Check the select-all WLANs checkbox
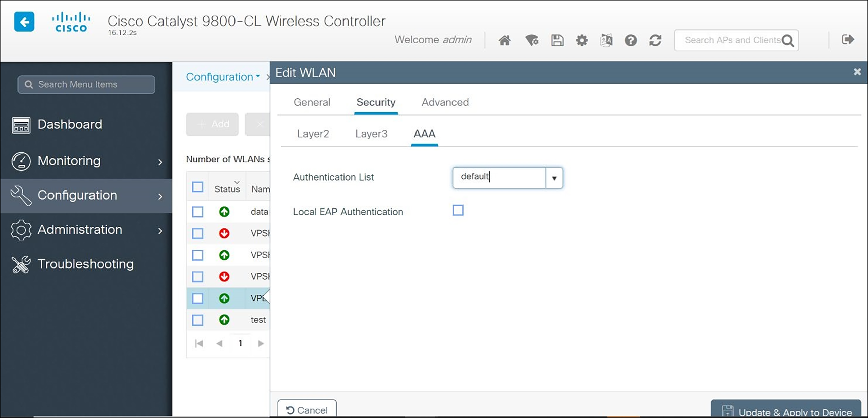The width and height of the screenshot is (868, 418). point(198,187)
